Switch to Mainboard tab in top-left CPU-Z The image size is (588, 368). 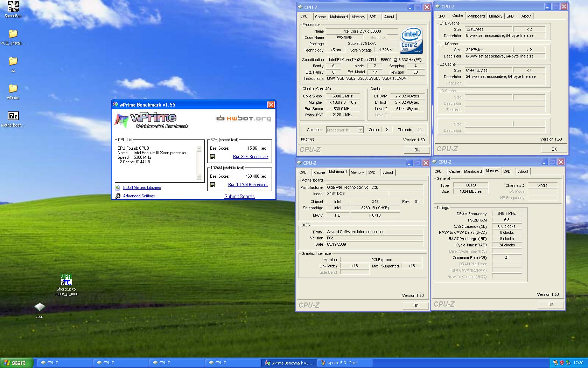(339, 17)
